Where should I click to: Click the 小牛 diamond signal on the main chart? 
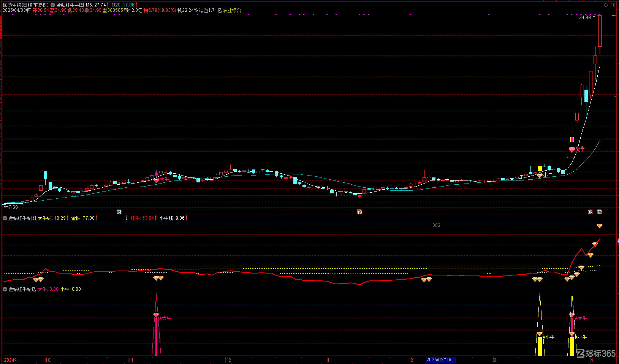click(540, 176)
